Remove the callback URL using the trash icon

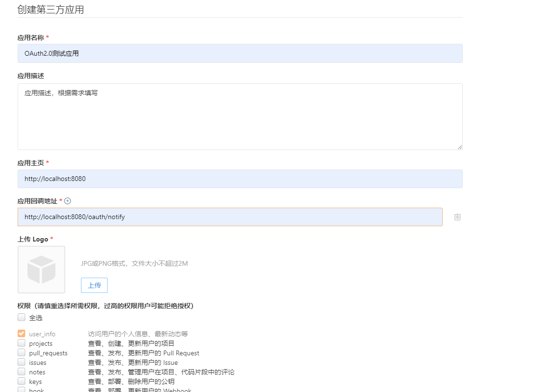point(457,217)
